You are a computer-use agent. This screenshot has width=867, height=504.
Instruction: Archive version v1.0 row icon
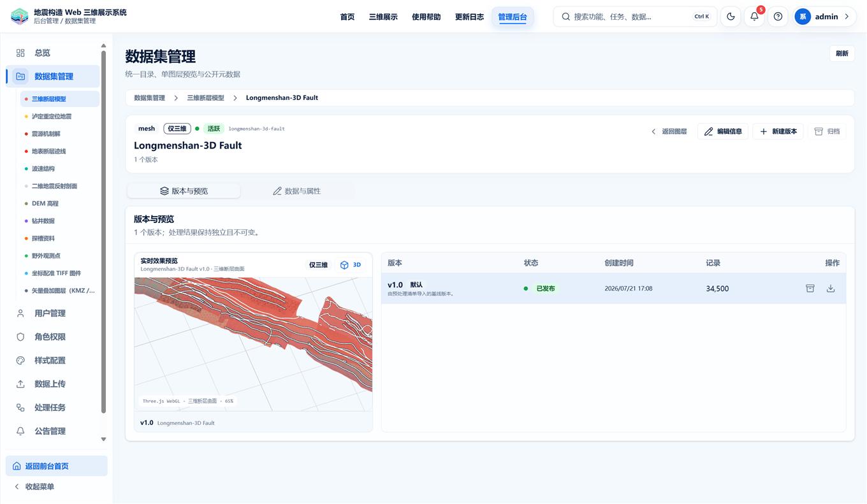[x=810, y=289]
